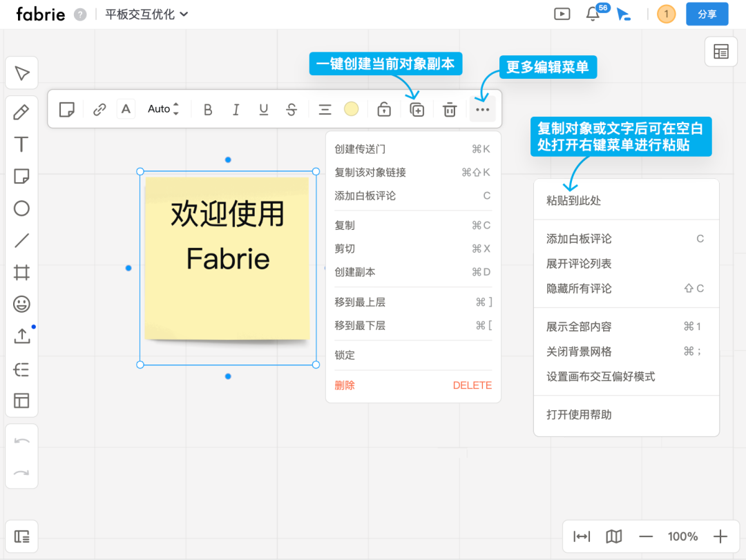746x560 pixels.
Task: Select 移到最上层 menu item
Action: [x=413, y=302]
